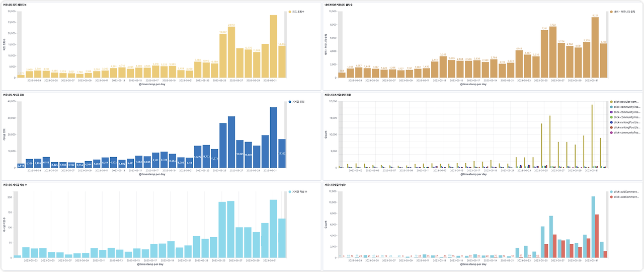
Task: Click the purple click-communityPos... legend color dot
Action: [611, 112]
